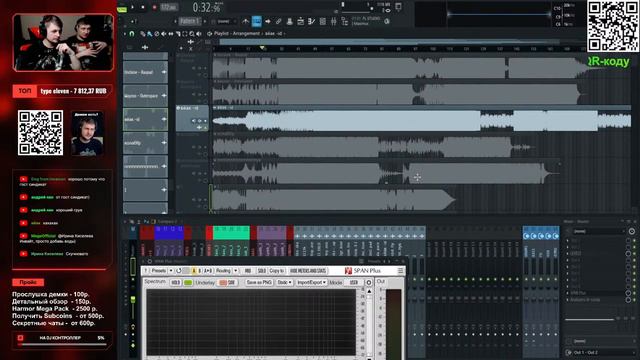
Task: Select the playlist Draw pencil tool
Action: pos(142,34)
